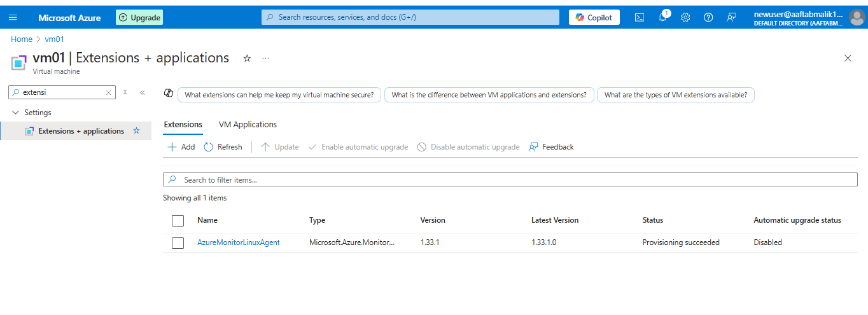Open the ellipsis more options next to title
The width and height of the screenshot is (868, 315).
[265, 59]
